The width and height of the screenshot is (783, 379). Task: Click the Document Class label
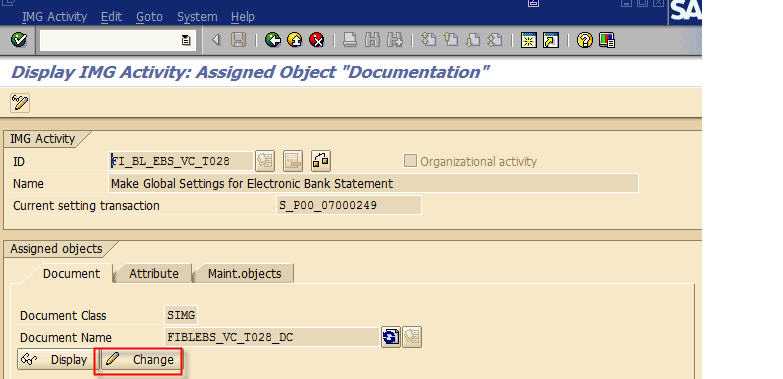tap(63, 316)
